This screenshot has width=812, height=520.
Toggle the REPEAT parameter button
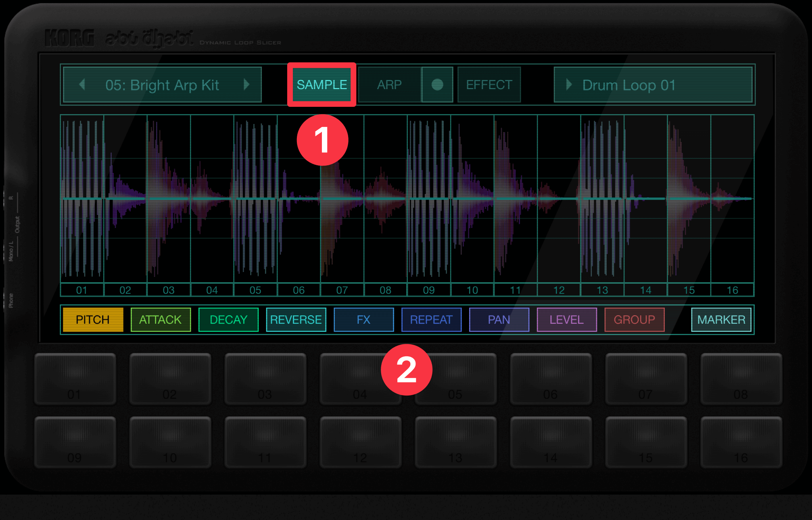coord(431,320)
